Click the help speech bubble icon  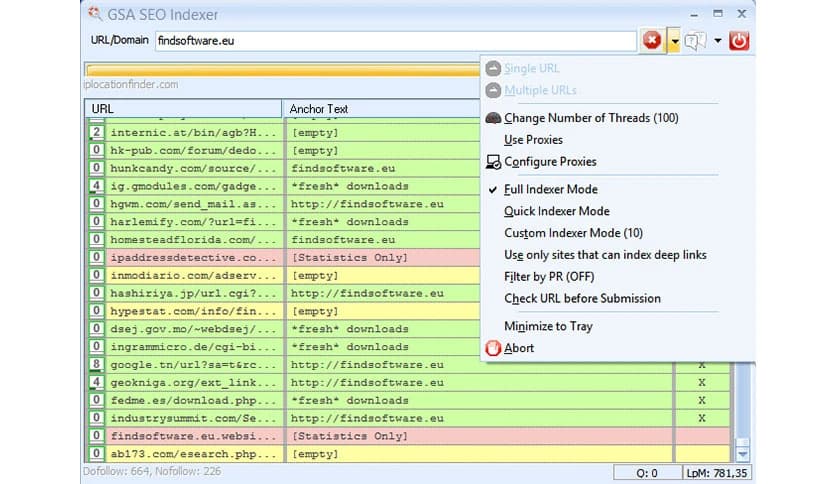(695, 41)
